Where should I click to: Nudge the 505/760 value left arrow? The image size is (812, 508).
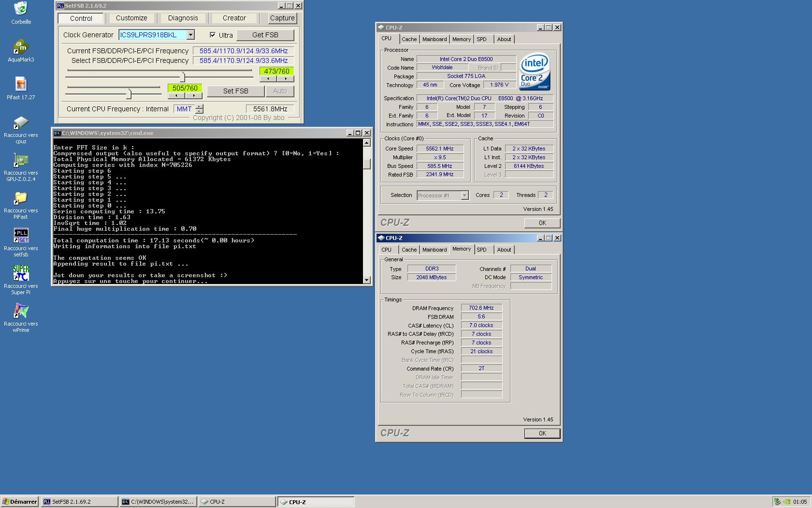176,95
